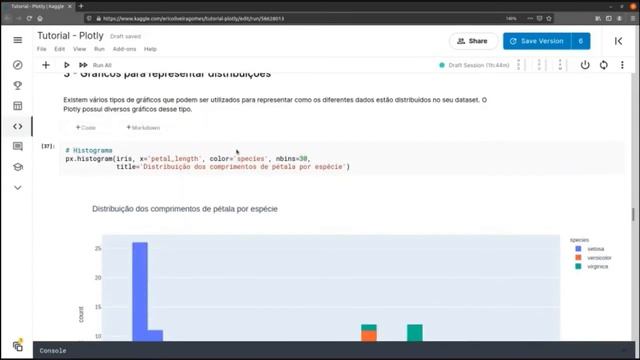Click the tall blue setosa histogram bar
640x360 pixels.
tap(140, 291)
